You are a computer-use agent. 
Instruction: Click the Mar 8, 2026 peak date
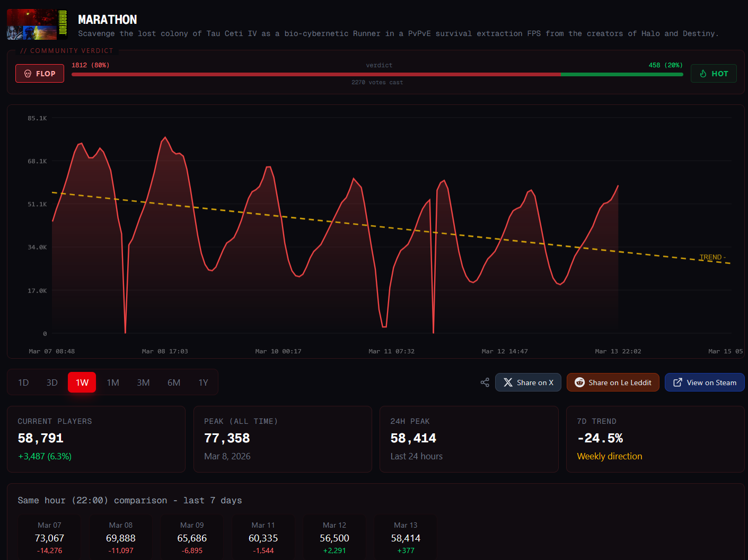227,456
